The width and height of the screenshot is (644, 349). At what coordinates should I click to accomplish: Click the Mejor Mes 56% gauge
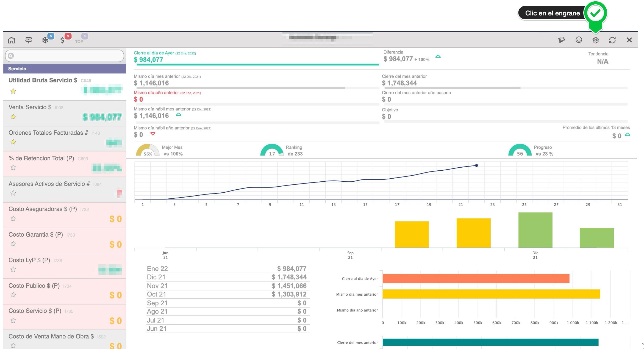coord(148,150)
